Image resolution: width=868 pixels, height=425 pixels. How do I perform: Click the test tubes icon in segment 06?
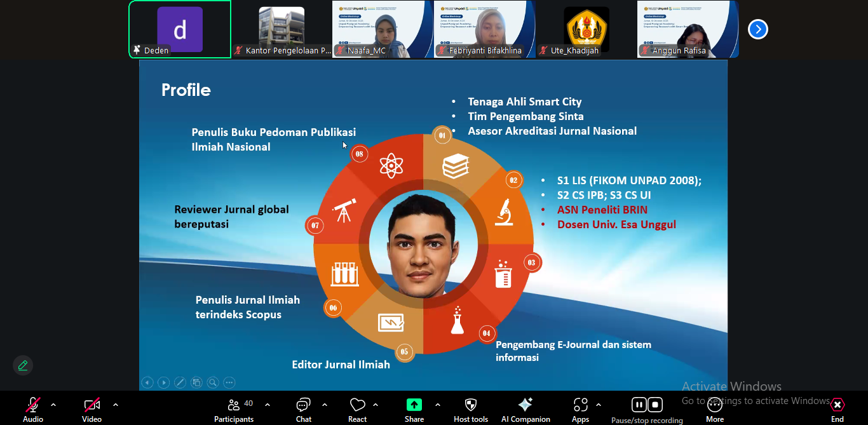[345, 274]
